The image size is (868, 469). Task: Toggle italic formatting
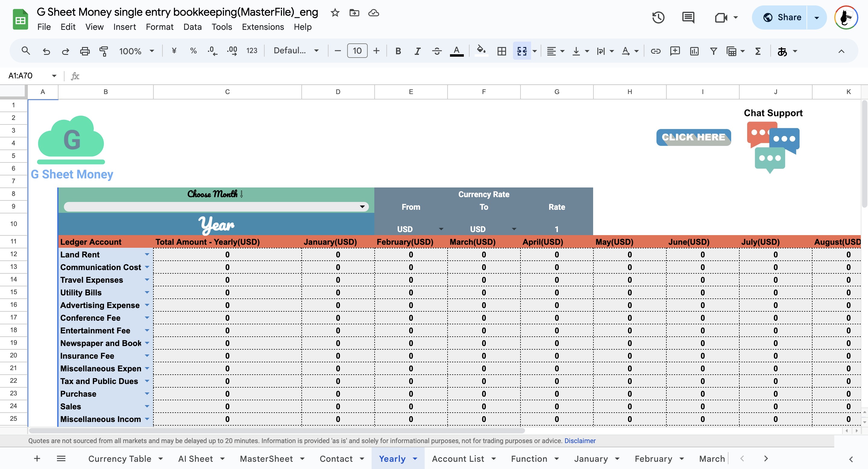pyautogui.click(x=417, y=51)
